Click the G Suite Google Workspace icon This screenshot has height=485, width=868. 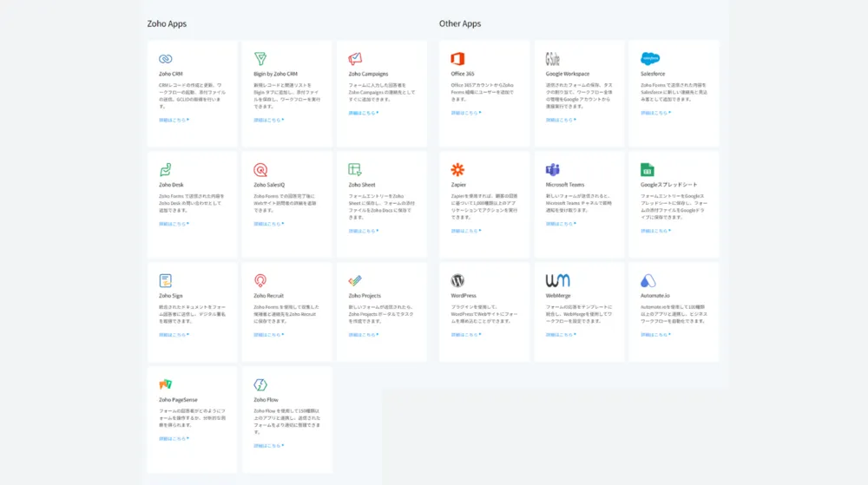tap(552, 59)
